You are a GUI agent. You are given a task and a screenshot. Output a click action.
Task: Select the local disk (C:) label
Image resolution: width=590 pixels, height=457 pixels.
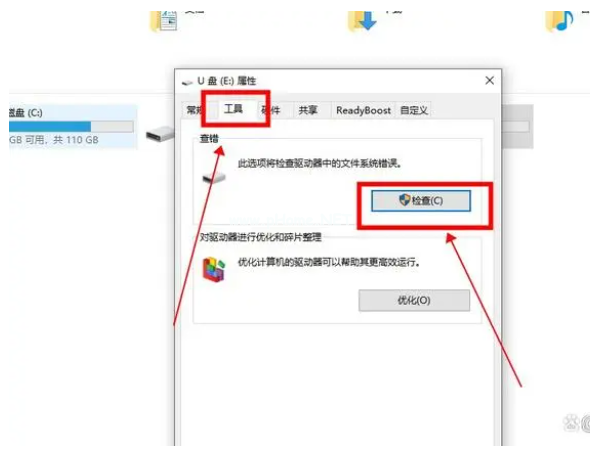click(26, 112)
